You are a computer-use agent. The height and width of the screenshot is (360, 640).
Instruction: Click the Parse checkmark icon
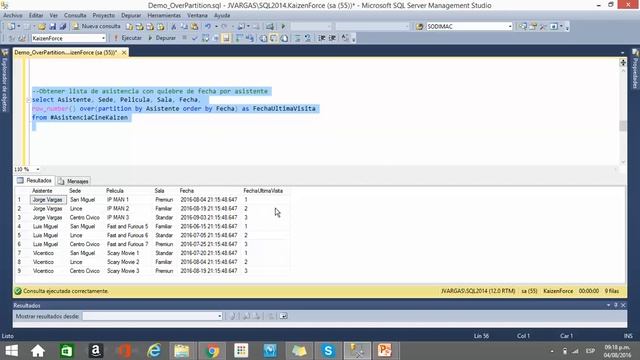[x=195, y=38]
